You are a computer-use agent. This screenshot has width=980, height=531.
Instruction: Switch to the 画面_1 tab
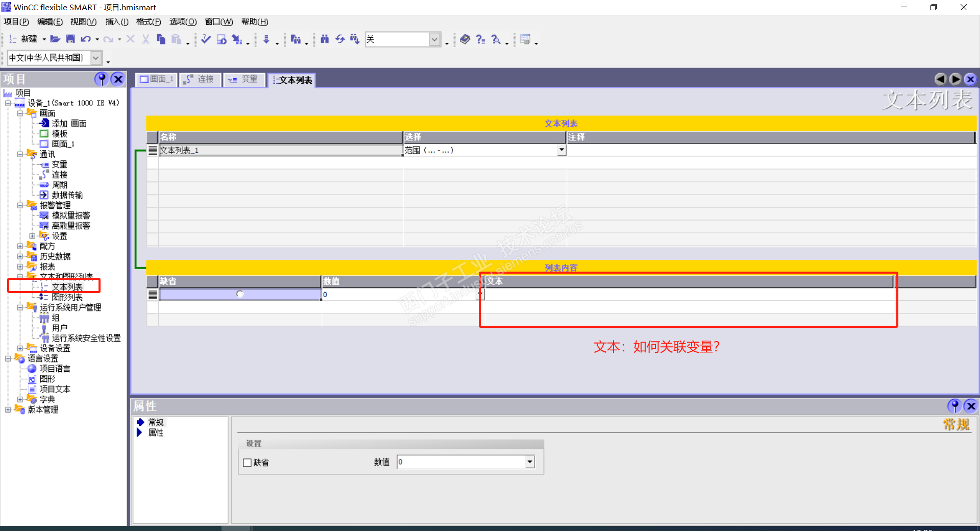click(x=157, y=80)
